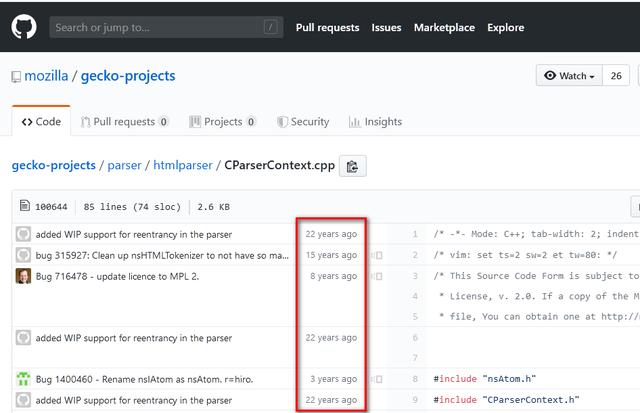Select line number 9 in the code
Image resolution: width=640 pixels, height=413 pixels.
[x=415, y=400]
